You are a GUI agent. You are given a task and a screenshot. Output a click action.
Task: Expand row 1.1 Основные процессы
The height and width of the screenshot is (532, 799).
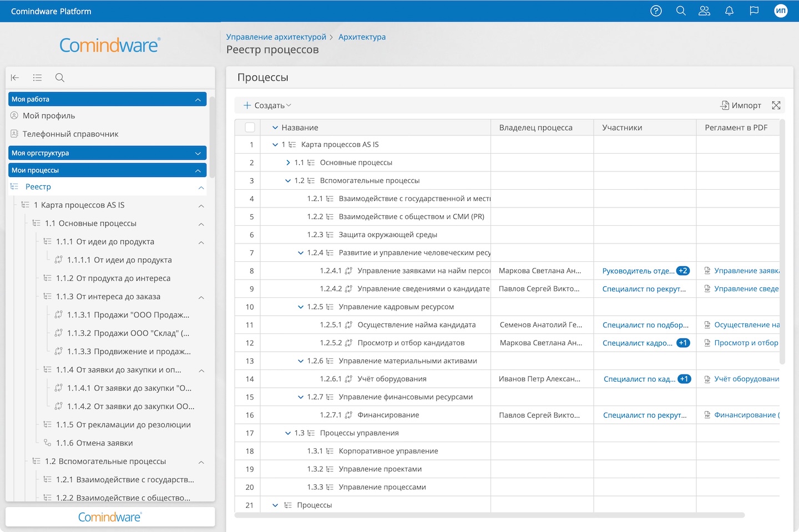tap(288, 163)
